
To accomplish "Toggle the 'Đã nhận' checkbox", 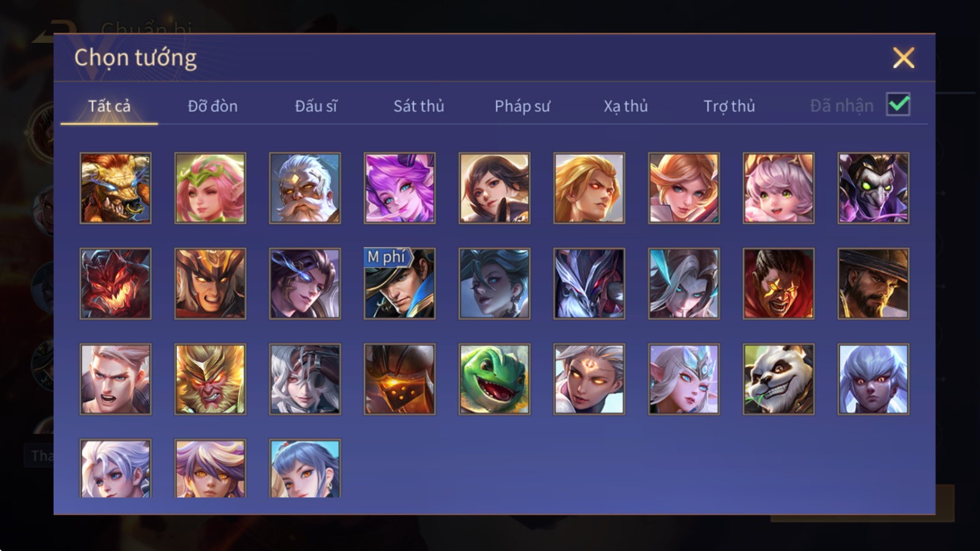I will 899,105.
